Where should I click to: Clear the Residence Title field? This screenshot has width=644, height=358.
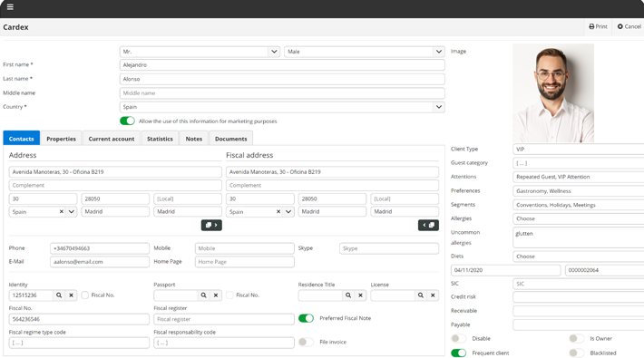click(360, 295)
